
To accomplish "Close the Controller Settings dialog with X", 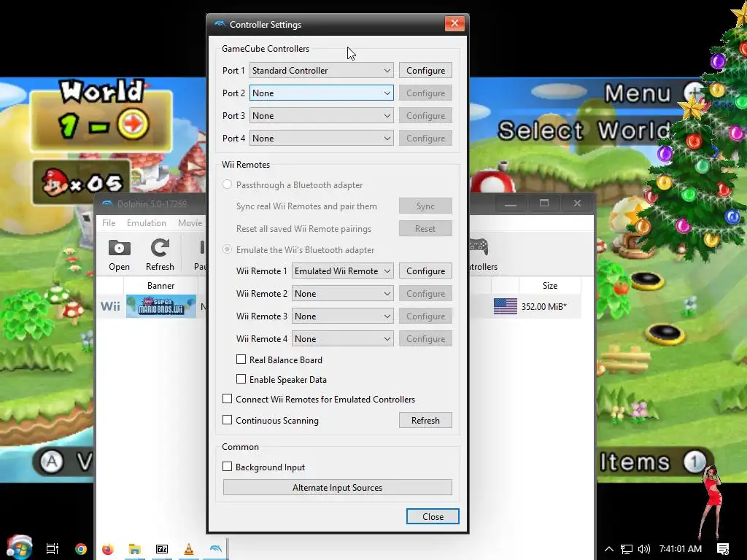I will [x=454, y=23].
